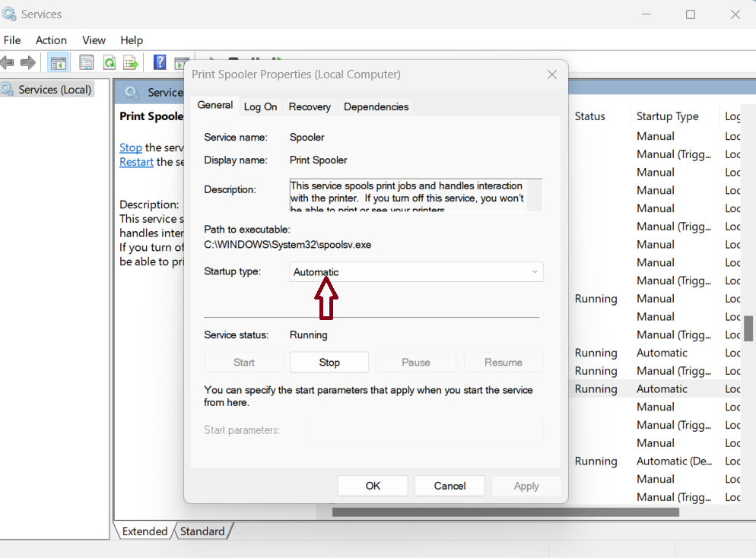This screenshot has height=558, width=756.
Task: Open the Dependencies tab
Action: click(376, 106)
